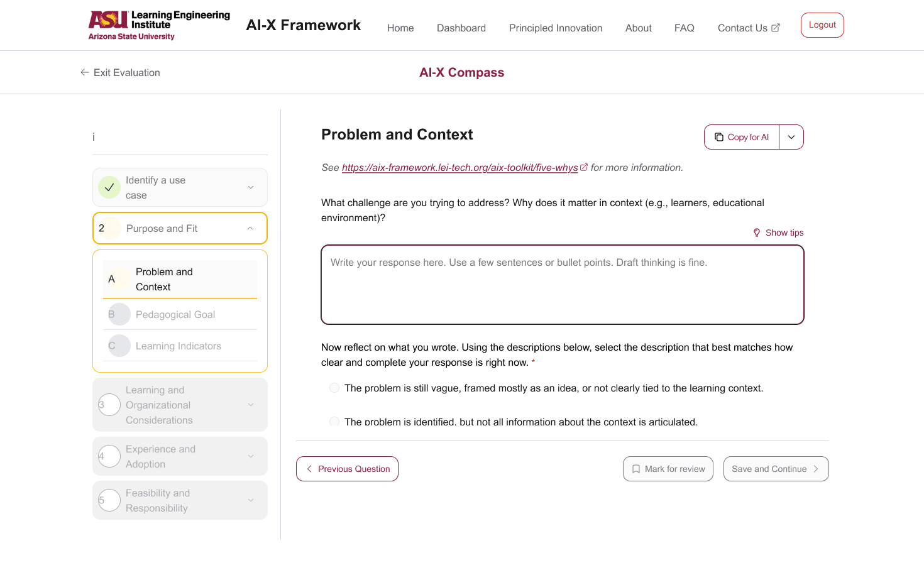Click the green checkmark on Identify a use case
924x575 pixels.
[x=109, y=187]
